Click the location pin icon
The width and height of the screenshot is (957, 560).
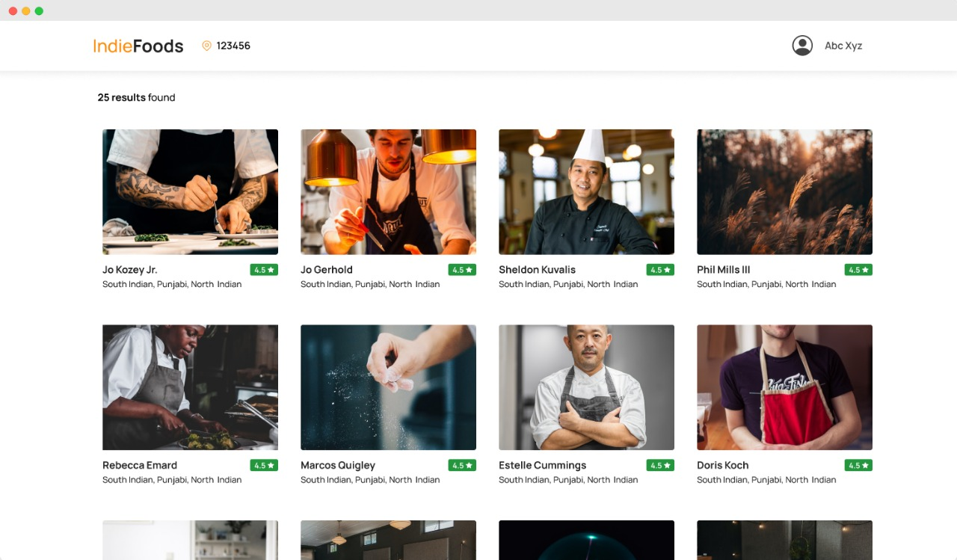(206, 46)
